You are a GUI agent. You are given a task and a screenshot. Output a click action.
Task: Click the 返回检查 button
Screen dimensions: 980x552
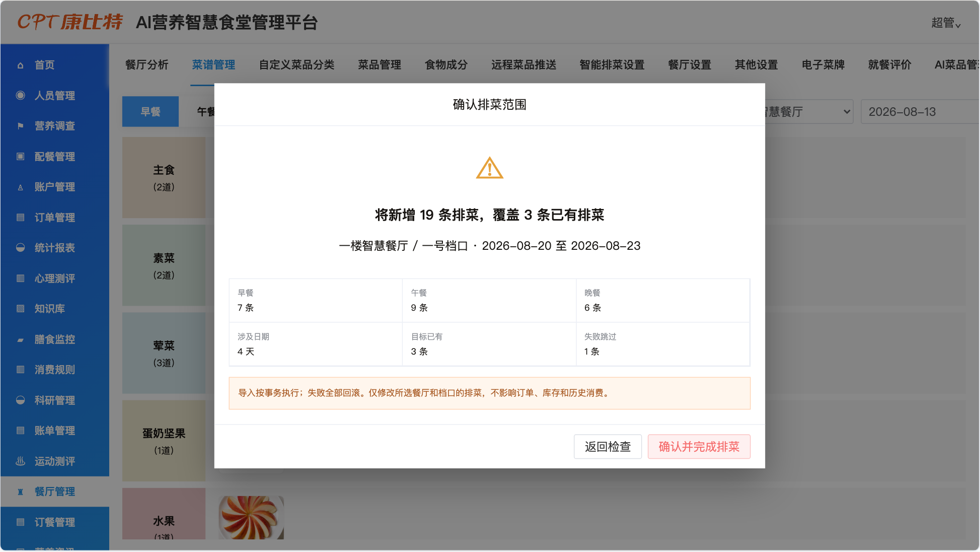coord(608,447)
